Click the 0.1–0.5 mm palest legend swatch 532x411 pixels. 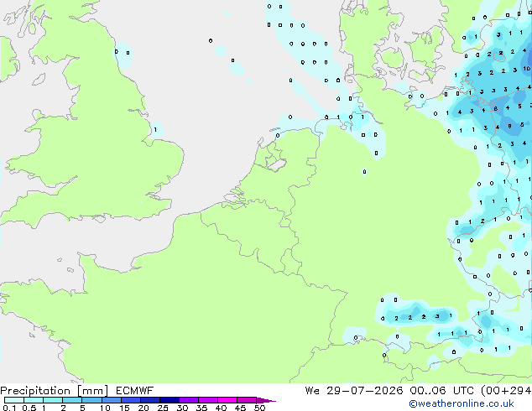(x=14, y=400)
